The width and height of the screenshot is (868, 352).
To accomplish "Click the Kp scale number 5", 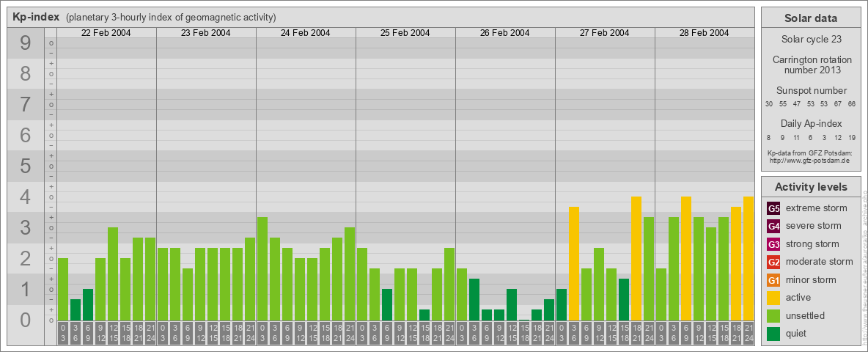I will (x=26, y=166).
